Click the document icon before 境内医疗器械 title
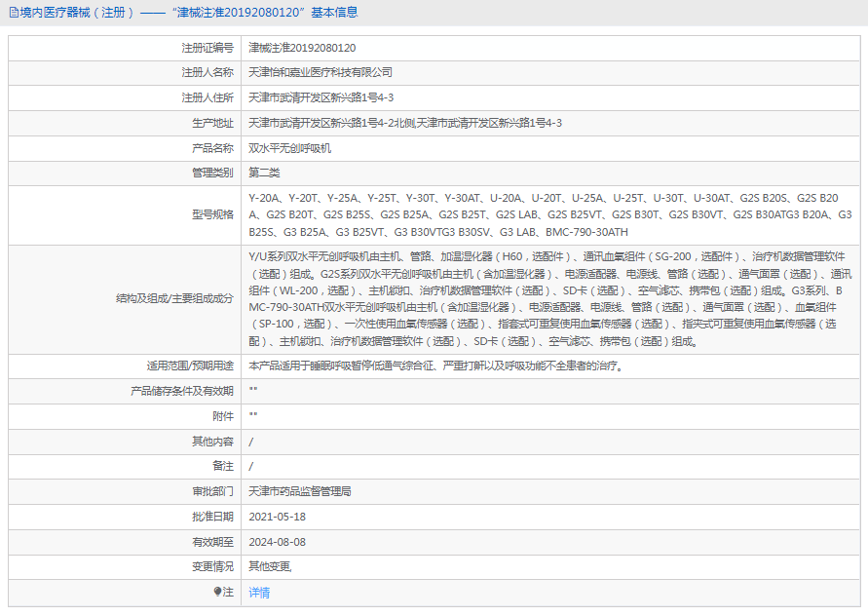This screenshot has width=868, height=616. pyautogui.click(x=14, y=13)
